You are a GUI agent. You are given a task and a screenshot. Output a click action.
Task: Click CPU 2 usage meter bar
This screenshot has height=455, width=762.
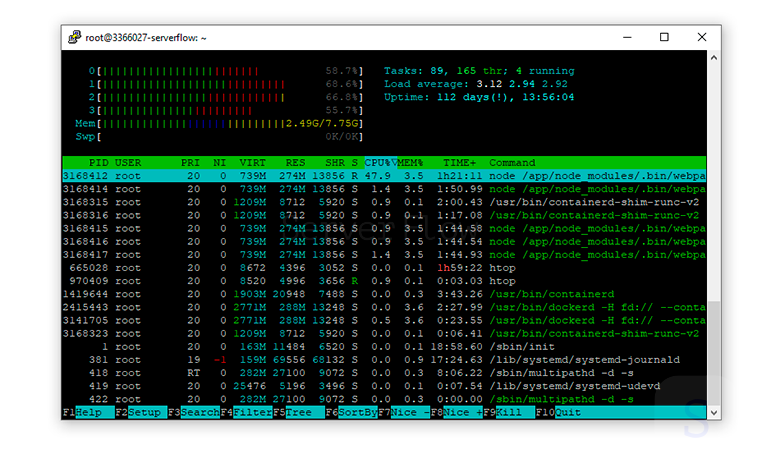coord(226,97)
